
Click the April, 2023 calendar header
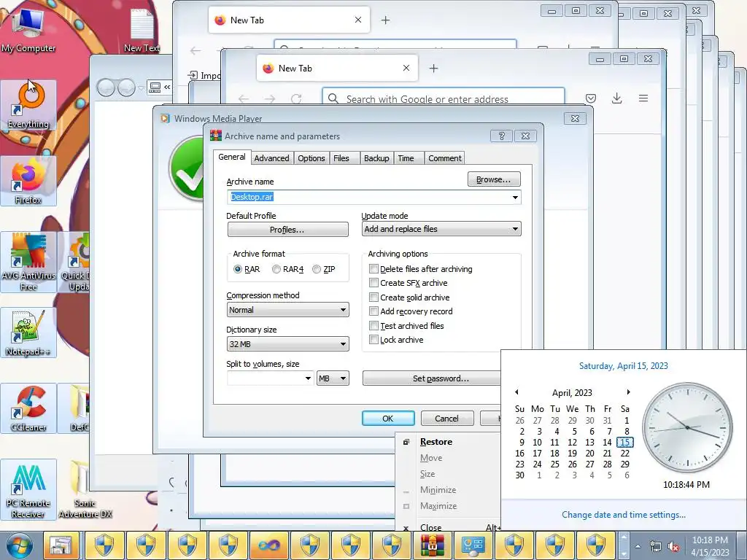click(572, 393)
